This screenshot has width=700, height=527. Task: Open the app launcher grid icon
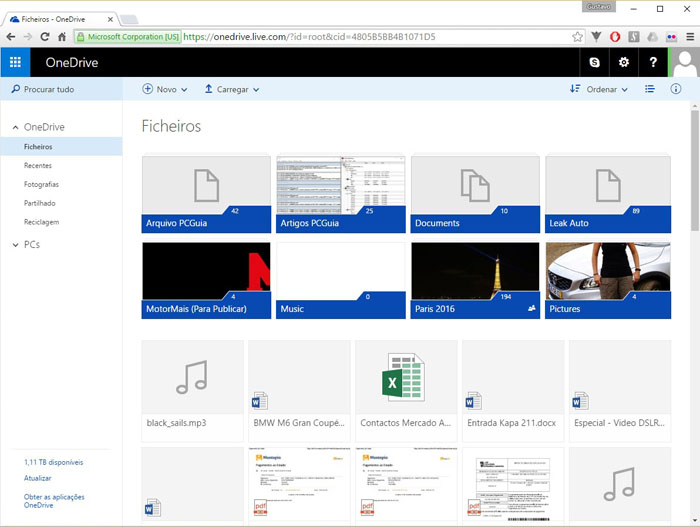tap(15, 62)
